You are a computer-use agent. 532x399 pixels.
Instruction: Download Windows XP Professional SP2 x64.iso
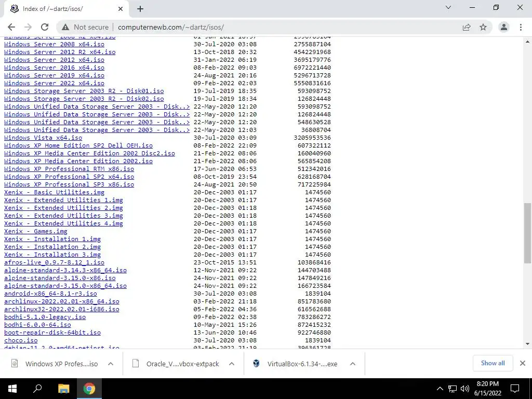69,177
